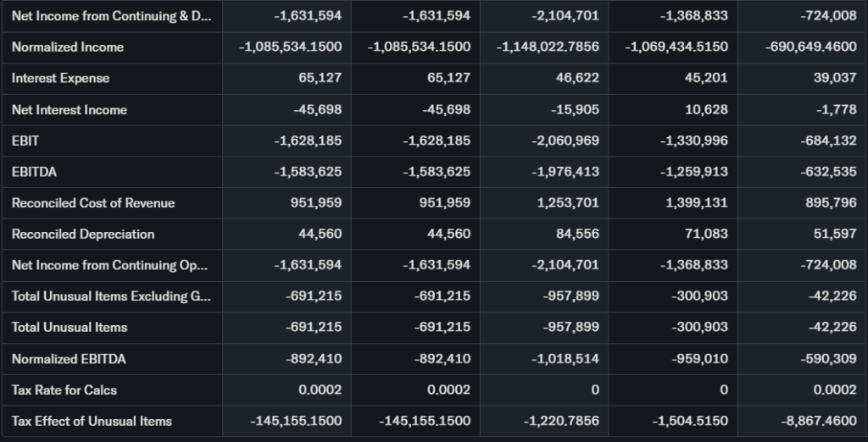
Task: Click the Tax Effect of Unusual Items label
Action: (92, 422)
